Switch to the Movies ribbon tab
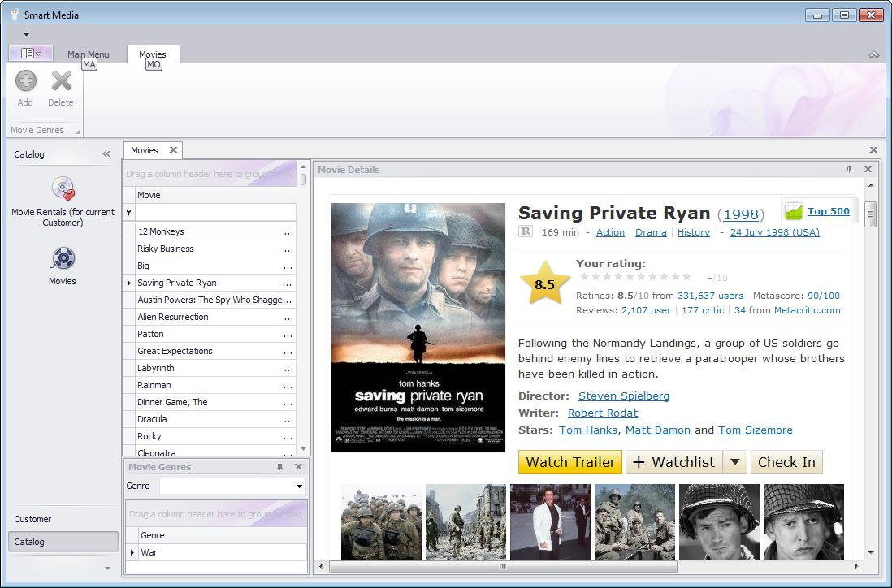 [x=153, y=54]
